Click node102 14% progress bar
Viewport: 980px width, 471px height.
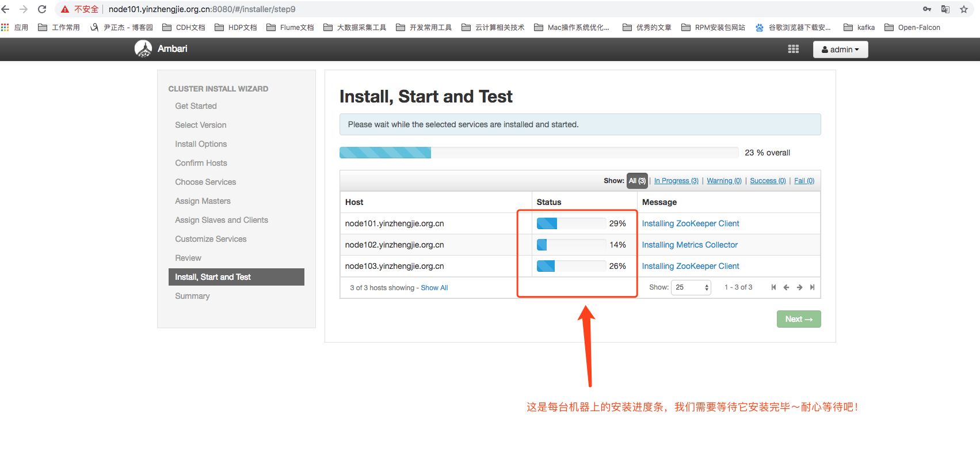click(571, 245)
